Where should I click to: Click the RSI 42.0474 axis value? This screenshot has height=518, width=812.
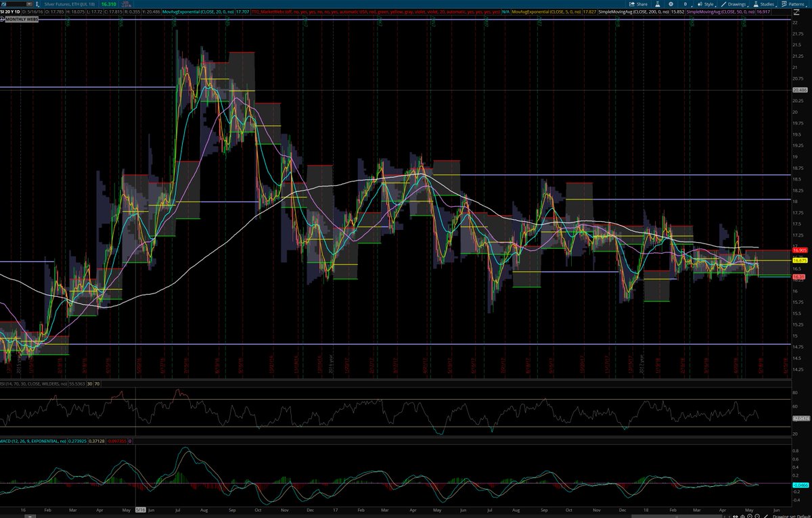coord(801,419)
